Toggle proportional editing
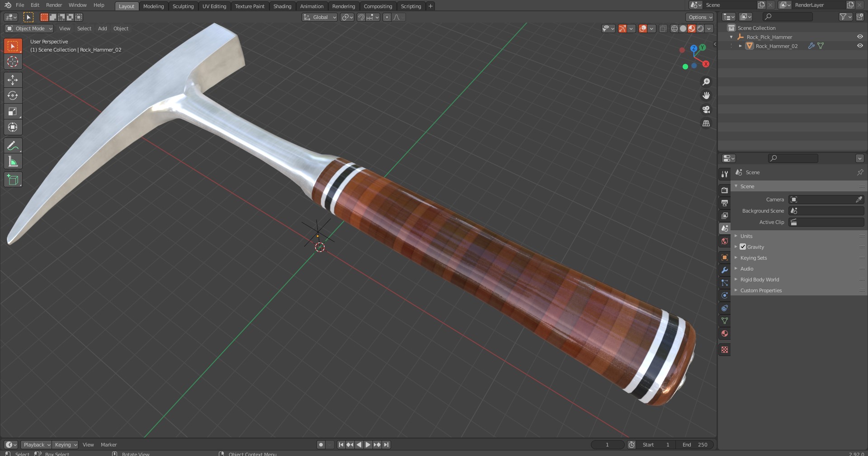 click(x=387, y=17)
